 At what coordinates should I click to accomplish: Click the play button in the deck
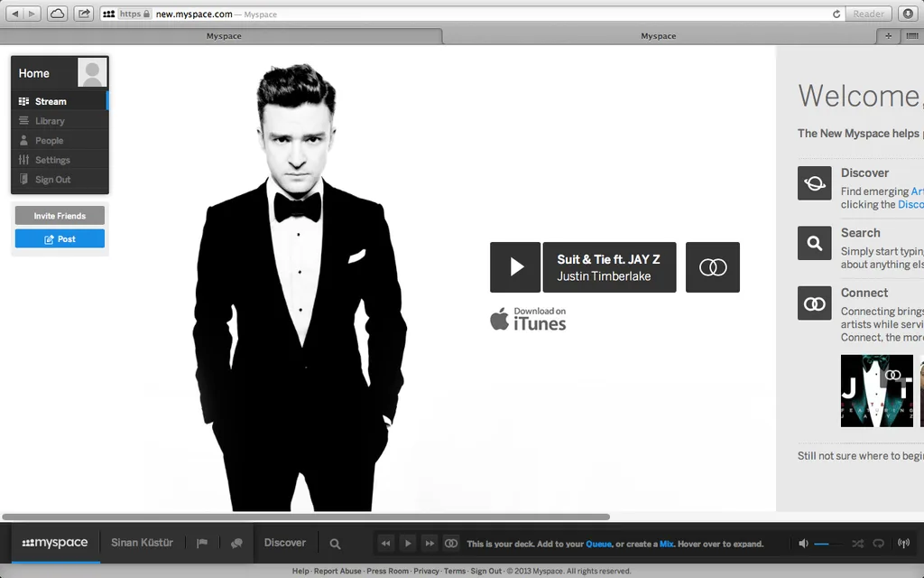tap(407, 543)
